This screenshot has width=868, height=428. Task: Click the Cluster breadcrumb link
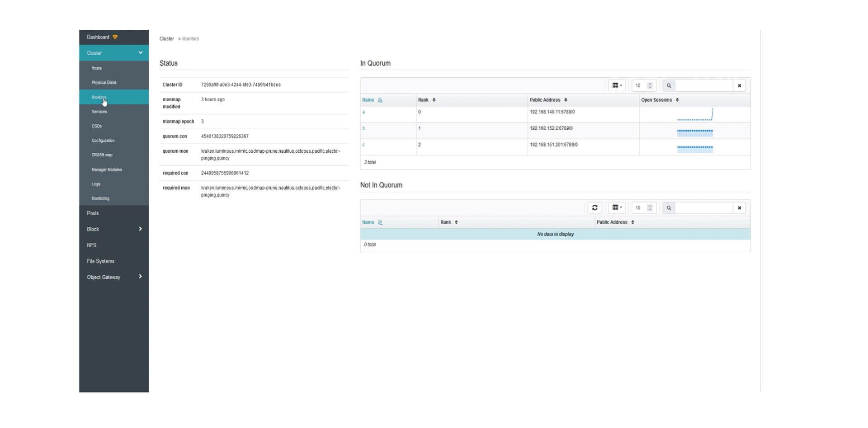(167, 39)
